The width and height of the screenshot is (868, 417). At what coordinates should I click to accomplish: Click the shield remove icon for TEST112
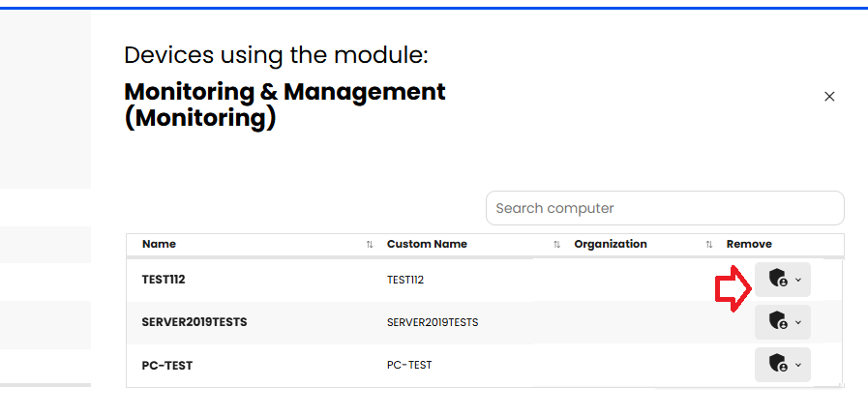(776, 280)
